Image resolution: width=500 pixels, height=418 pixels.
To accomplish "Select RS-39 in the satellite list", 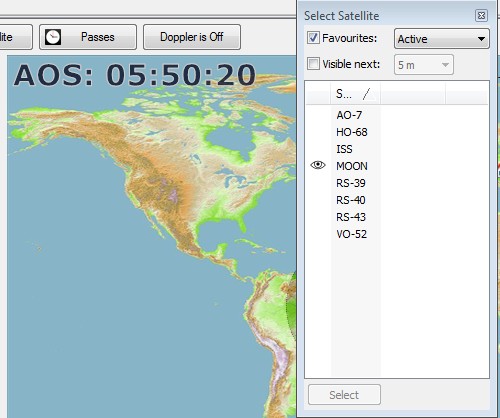I will pyautogui.click(x=351, y=183).
